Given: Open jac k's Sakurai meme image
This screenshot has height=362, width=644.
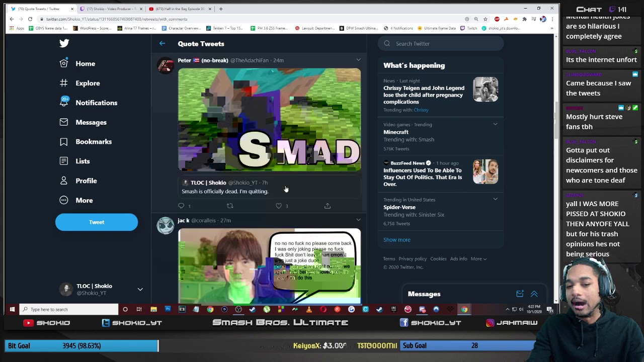Looking at the screenshot, I should coord(269,265).
